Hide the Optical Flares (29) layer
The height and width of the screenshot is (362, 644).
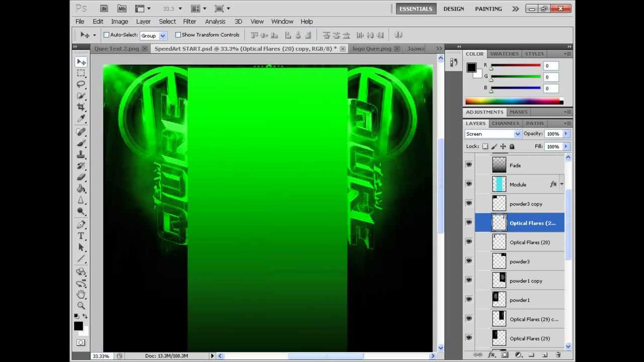(469, 338)
